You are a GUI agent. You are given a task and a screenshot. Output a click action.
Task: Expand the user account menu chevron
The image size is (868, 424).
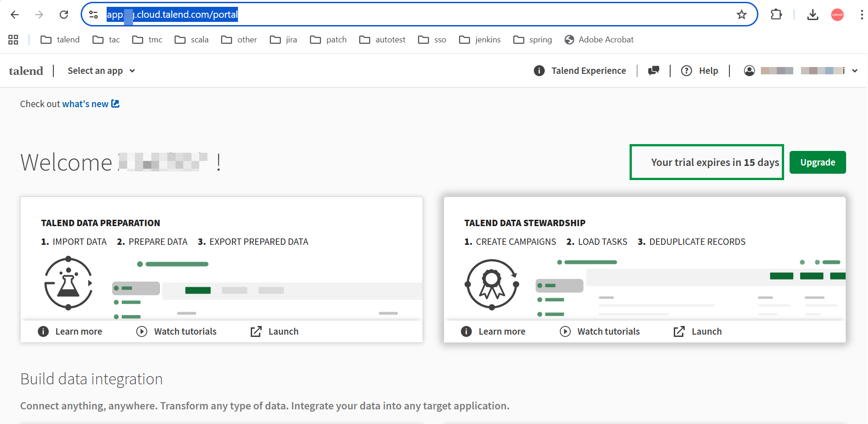click(855, 71)
